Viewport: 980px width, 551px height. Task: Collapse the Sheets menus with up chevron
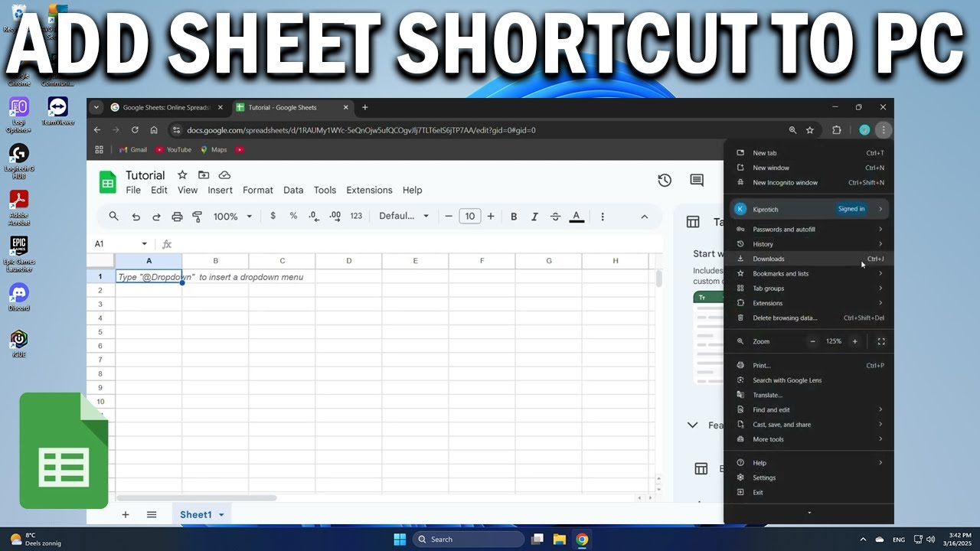(644, 217)
